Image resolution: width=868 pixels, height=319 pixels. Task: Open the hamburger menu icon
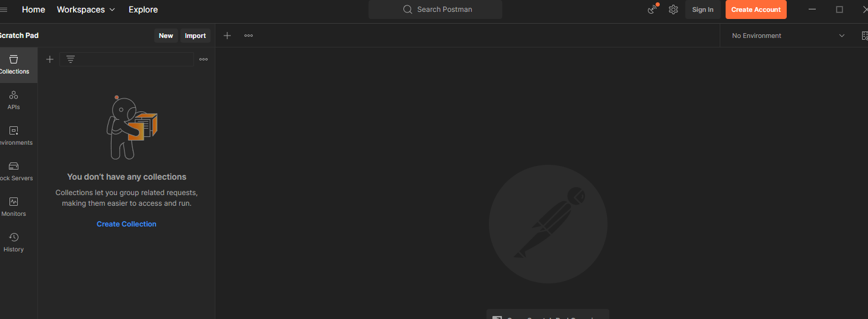pyautogui.click(x=4, y=9)
